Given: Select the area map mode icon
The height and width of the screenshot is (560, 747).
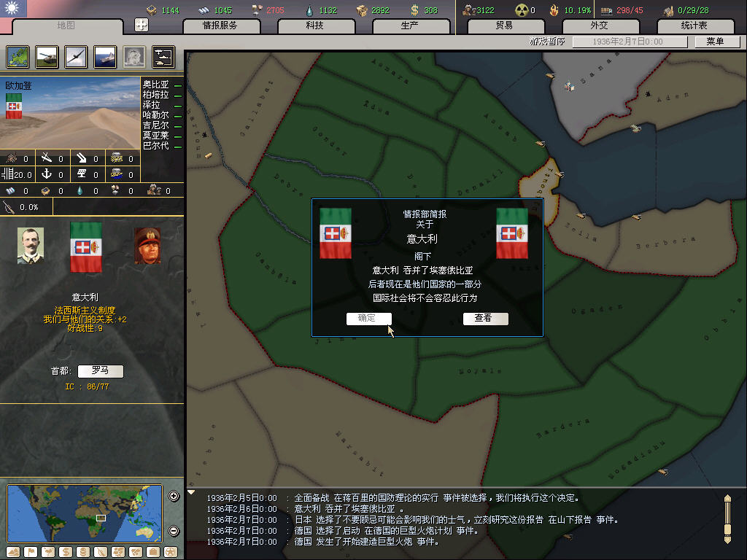Looking at the screenshot, I should (136, 552).
